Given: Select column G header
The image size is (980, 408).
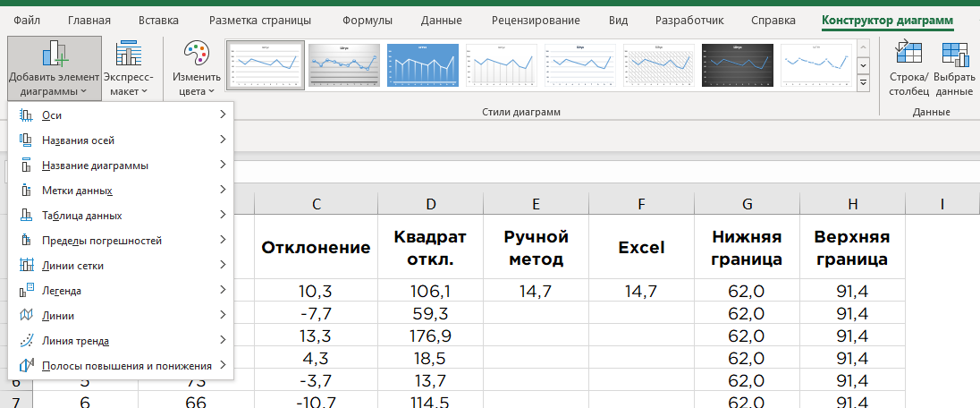Looking at the screenshot, I should point(747,204).
